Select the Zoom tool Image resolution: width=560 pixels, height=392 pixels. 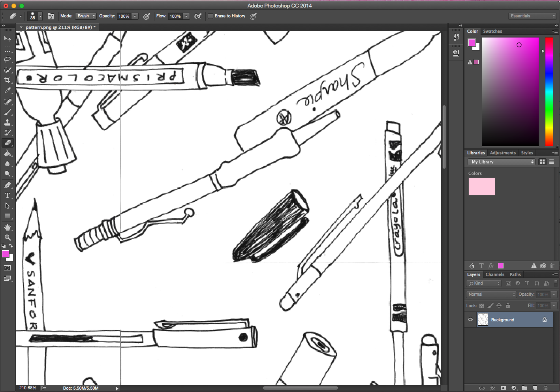pos(8,238)
